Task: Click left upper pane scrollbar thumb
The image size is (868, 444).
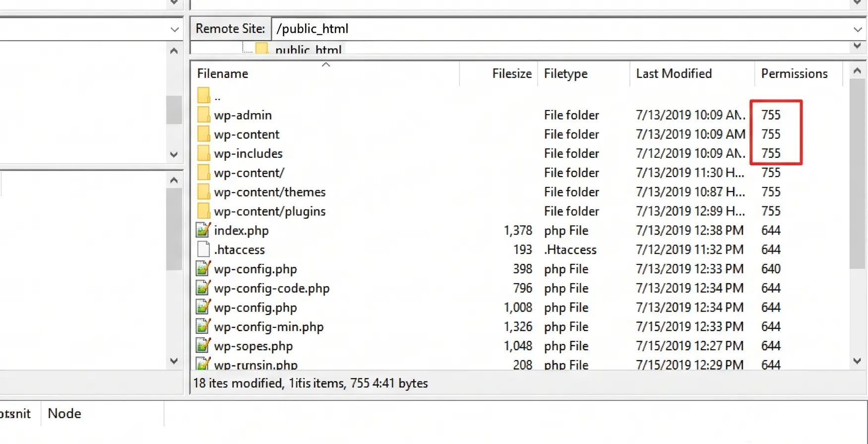Action: point(174,110)
